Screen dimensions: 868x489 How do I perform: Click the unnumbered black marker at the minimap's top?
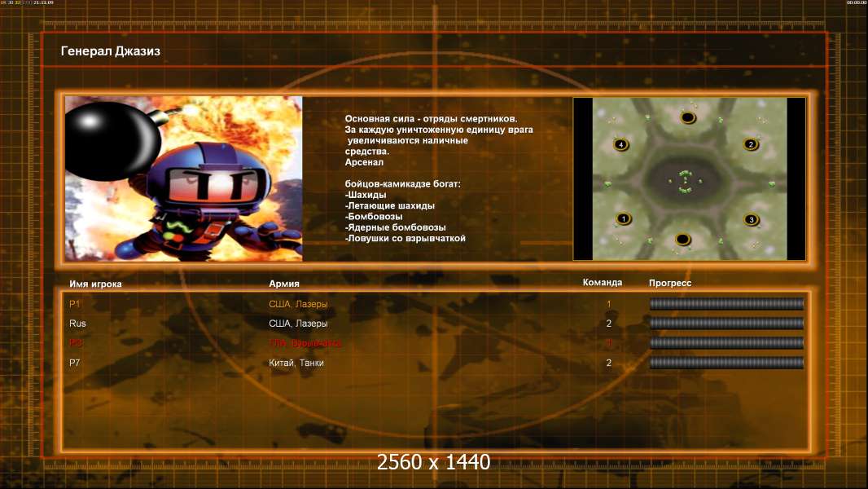687,117
